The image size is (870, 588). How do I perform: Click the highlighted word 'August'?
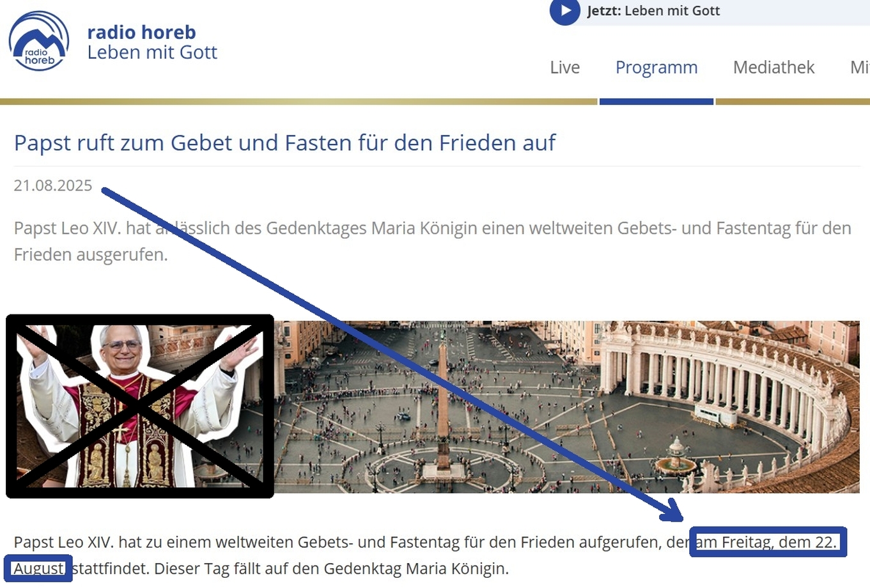[x=38, y=568]
